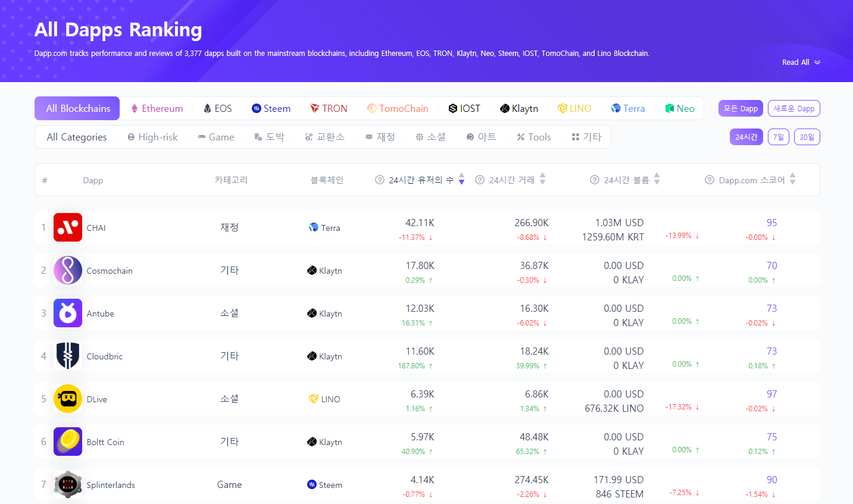Open the DLive yellow icon
Screen dimensions: 853x504
tap(68, 399)
